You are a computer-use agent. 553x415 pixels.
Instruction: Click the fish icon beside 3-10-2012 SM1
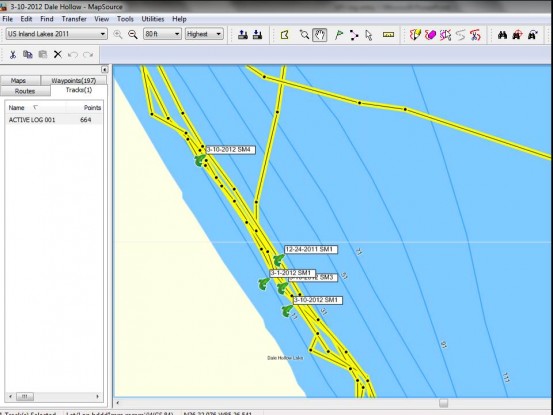tap(287, 311)
